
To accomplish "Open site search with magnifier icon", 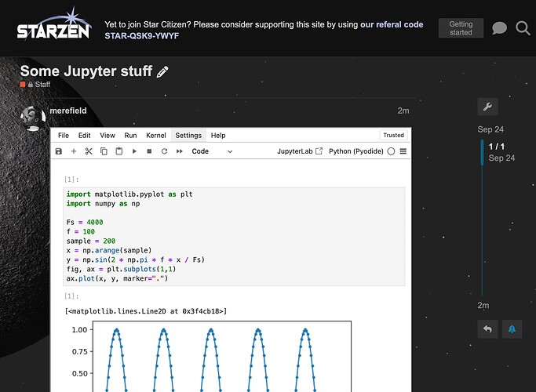I will (523, 28).
